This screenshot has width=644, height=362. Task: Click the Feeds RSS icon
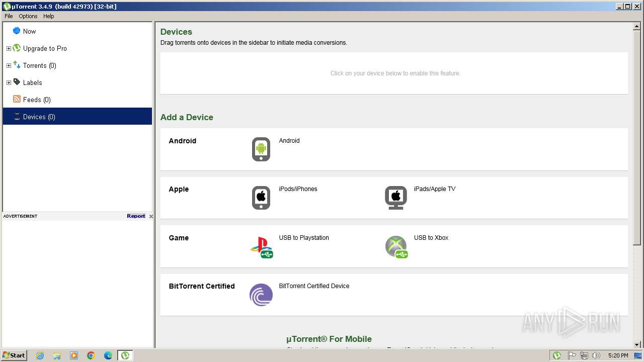tap(17, 99)
